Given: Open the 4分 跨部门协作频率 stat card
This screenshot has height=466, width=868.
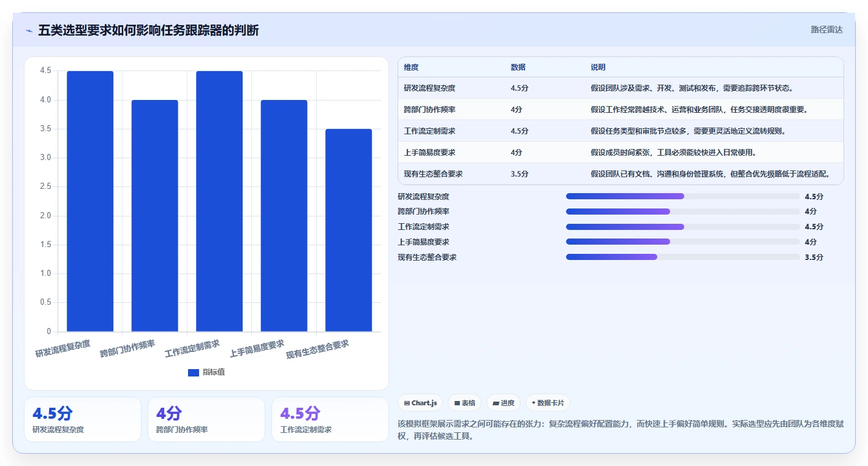Looking at the screenshot, I should 206,419.
